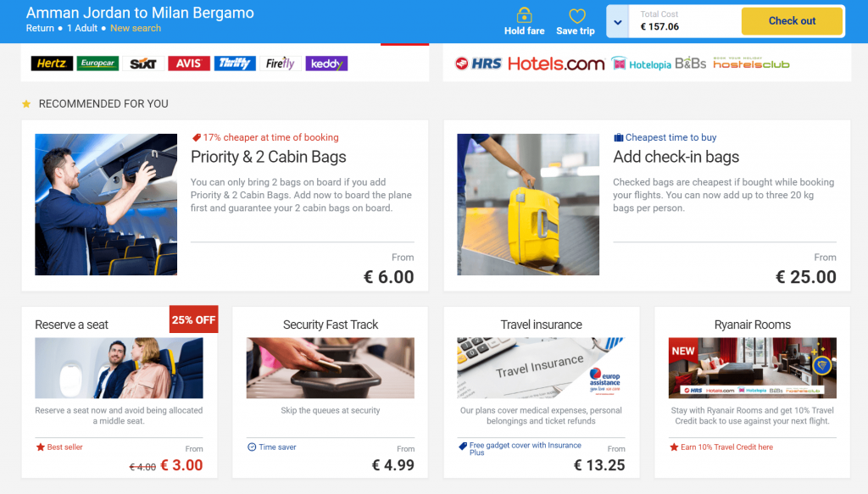This screenshot has width=868, height=494.
Task: Expand the Total Cost dropdown arrow
Action: click(618, 22)
